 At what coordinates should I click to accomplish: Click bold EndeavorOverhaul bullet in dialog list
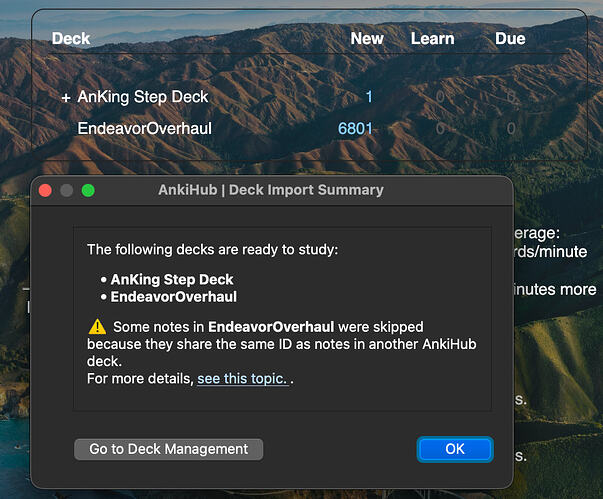tap(173, 297)
